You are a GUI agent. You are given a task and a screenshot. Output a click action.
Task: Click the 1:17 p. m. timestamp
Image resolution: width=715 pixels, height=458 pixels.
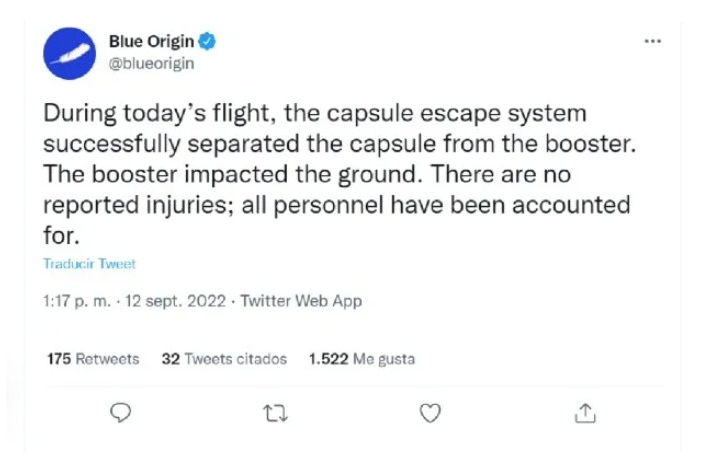(x=74, y=301)
